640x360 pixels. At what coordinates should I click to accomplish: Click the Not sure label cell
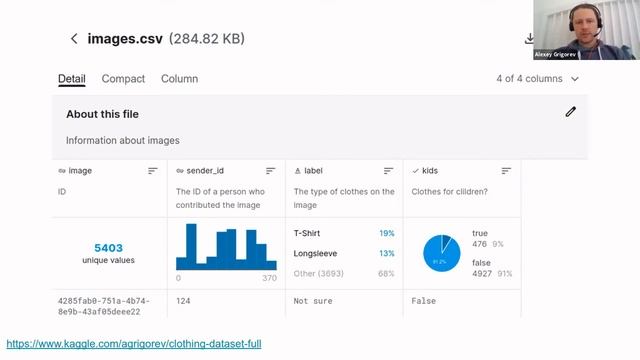[313, 301]
